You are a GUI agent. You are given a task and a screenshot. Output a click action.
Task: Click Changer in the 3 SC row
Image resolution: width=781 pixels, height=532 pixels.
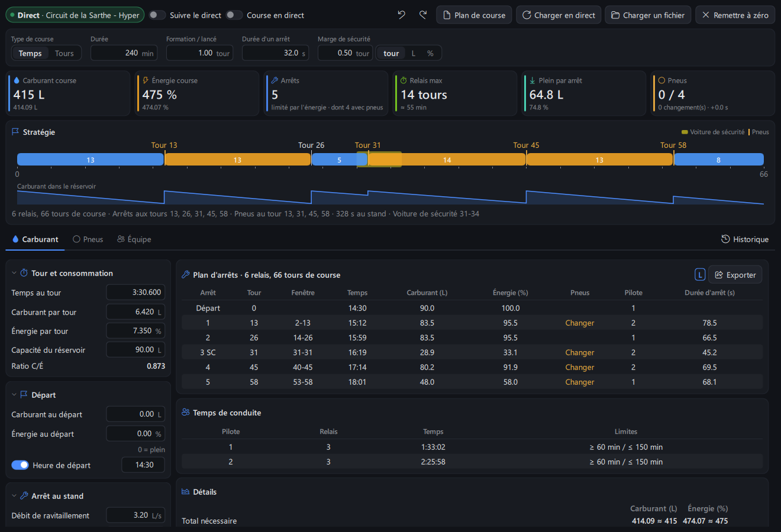(580, 352)
